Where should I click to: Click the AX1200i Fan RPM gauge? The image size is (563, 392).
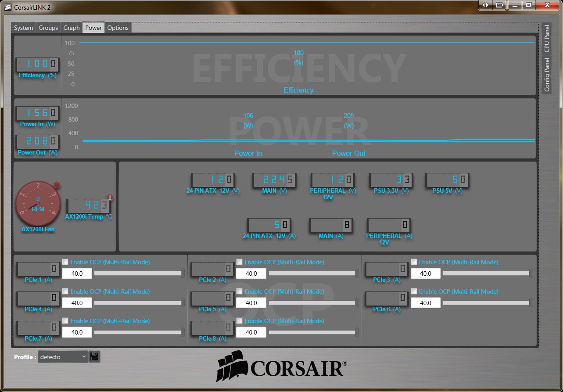38,204
